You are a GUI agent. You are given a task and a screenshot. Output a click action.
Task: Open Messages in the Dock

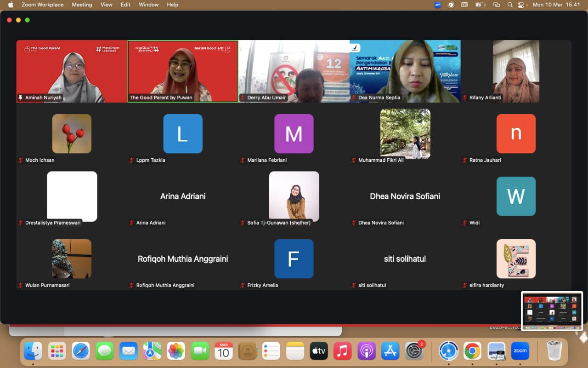click(x=105, y=351)
